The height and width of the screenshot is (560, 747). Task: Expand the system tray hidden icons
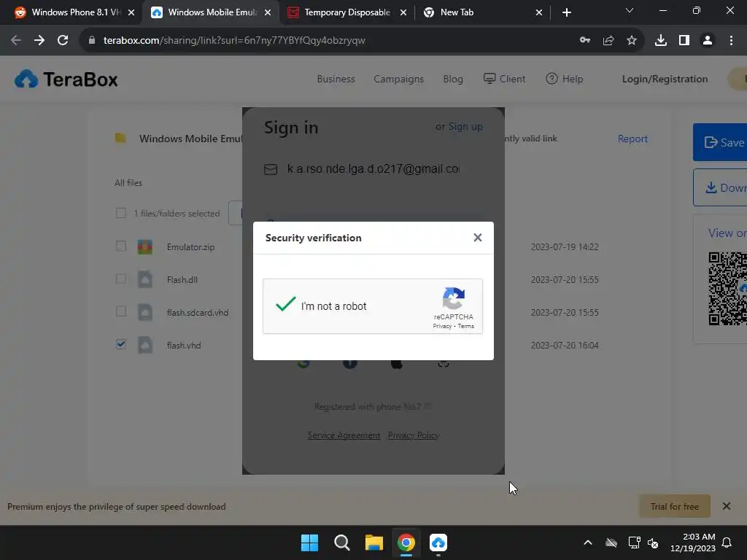[x=588, y=542]
